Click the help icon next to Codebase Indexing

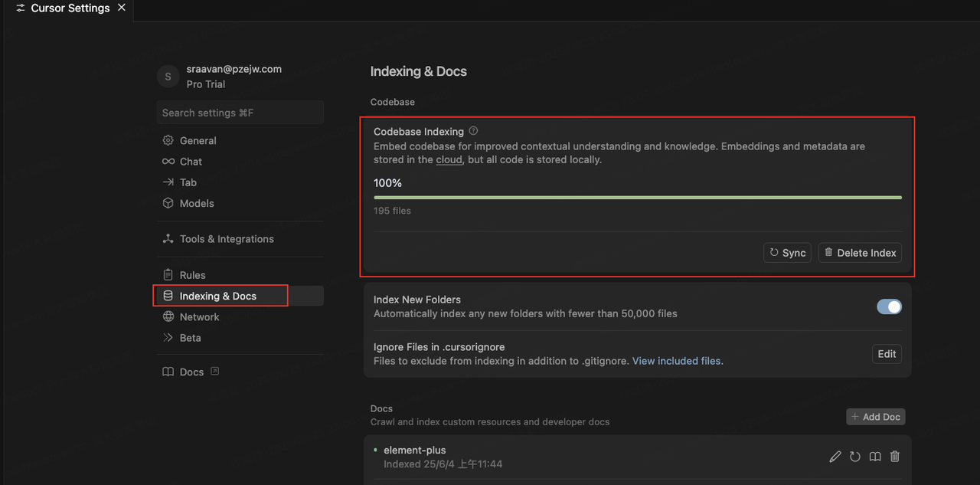pos(473,131)
